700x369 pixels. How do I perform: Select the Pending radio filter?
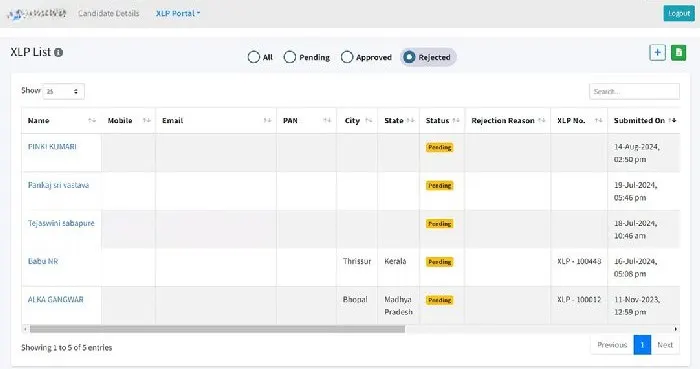[x=290, y=57]
